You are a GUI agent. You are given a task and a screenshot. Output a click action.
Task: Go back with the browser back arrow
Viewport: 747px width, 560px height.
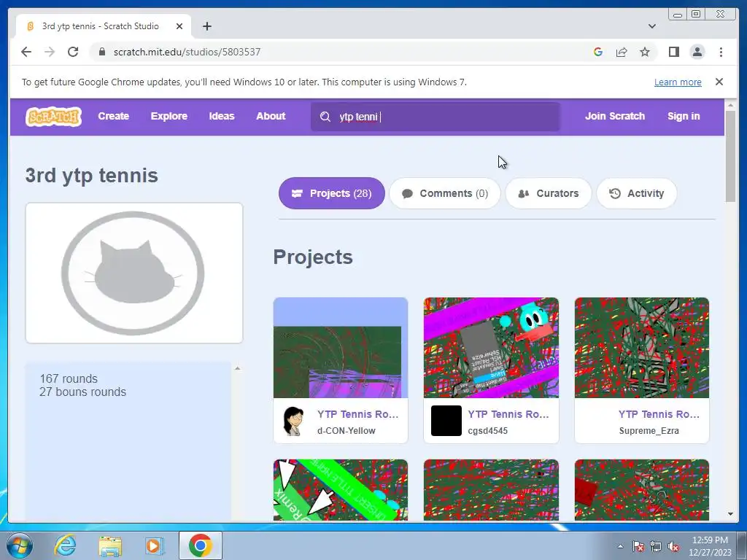26,52
